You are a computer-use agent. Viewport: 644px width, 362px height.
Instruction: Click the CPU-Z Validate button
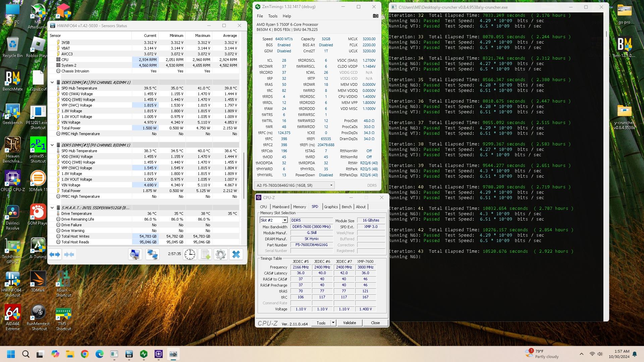pyautogui.click(x=349, y=323)
